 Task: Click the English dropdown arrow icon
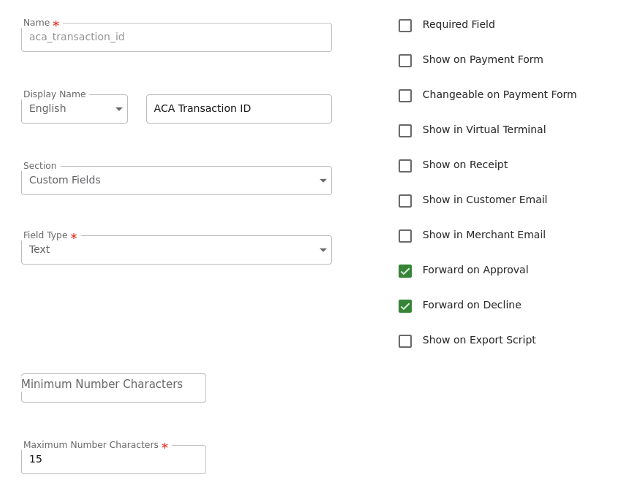(119, 109)
